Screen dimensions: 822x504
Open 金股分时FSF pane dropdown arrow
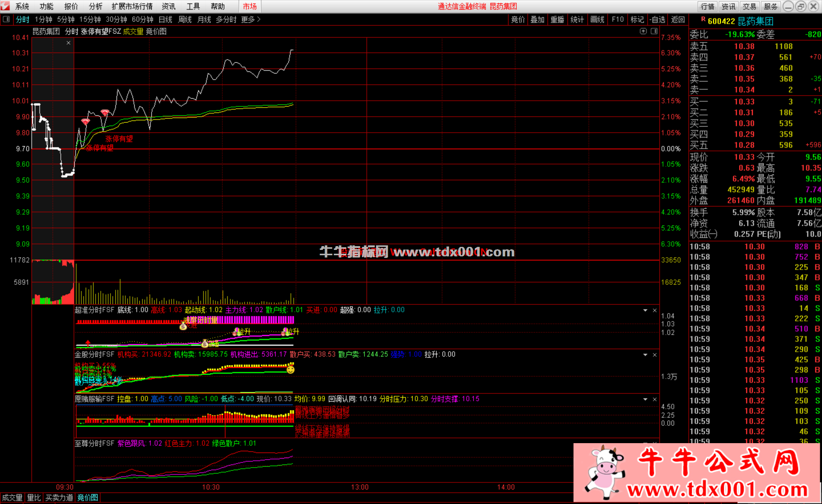tap(645, 355)
